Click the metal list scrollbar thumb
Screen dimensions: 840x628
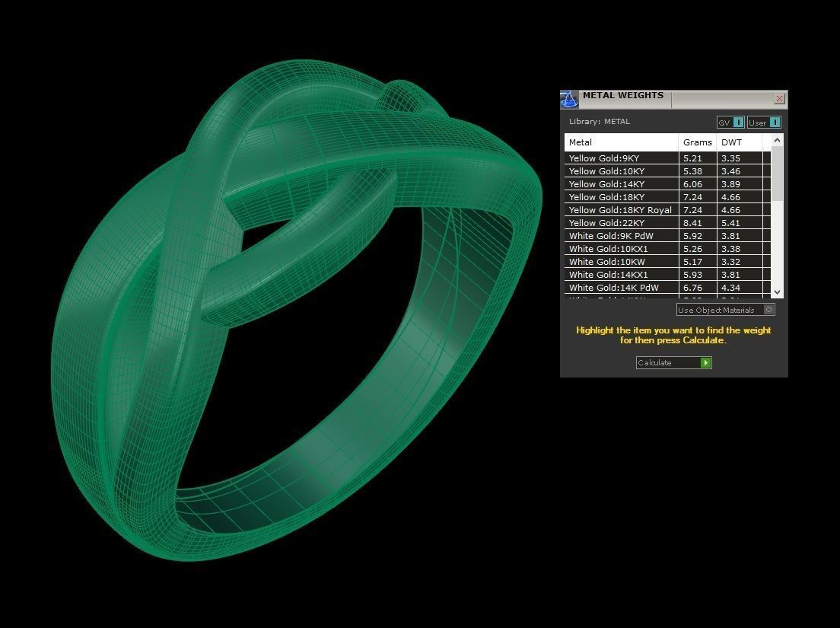pyautogui.click(x=778, y=173)
